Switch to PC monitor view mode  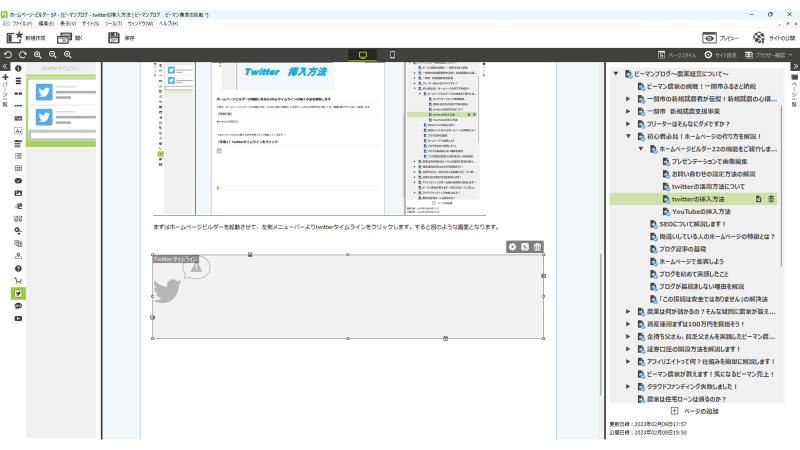[x=362, y=54]
